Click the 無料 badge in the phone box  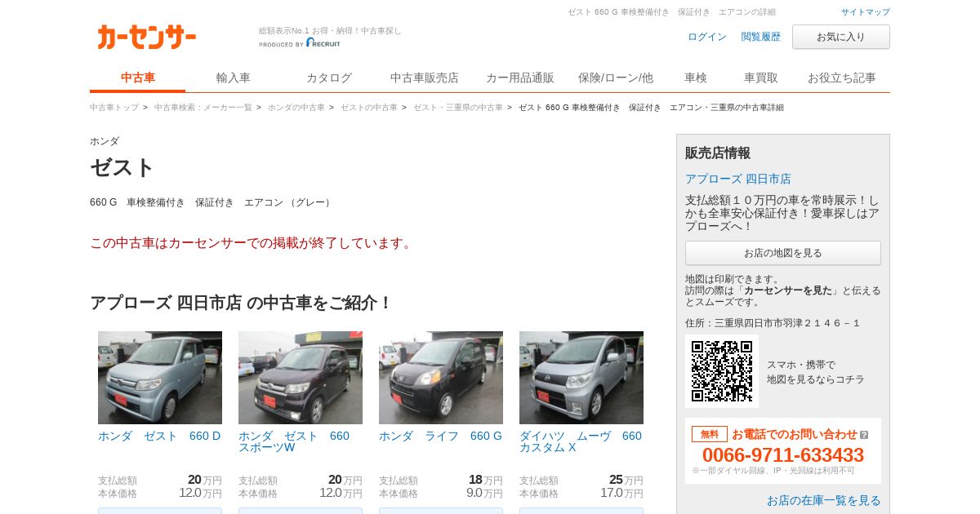[709, 434]
